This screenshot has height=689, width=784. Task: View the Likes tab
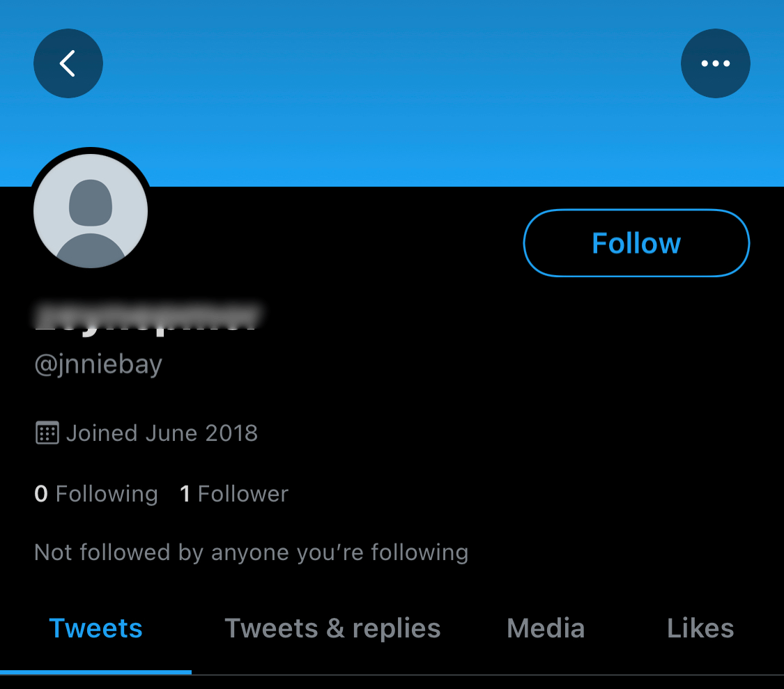pyautogui.click(x=700, y=628)
